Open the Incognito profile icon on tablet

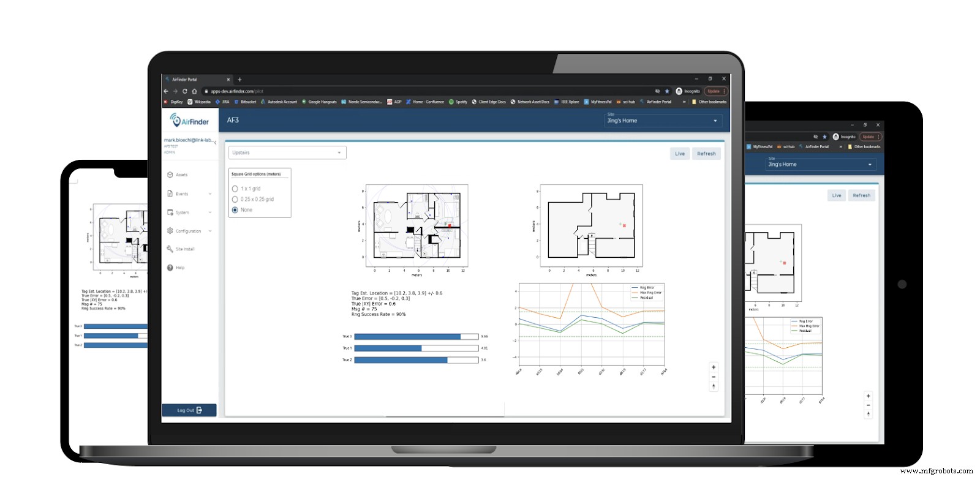tap(835, 137)
